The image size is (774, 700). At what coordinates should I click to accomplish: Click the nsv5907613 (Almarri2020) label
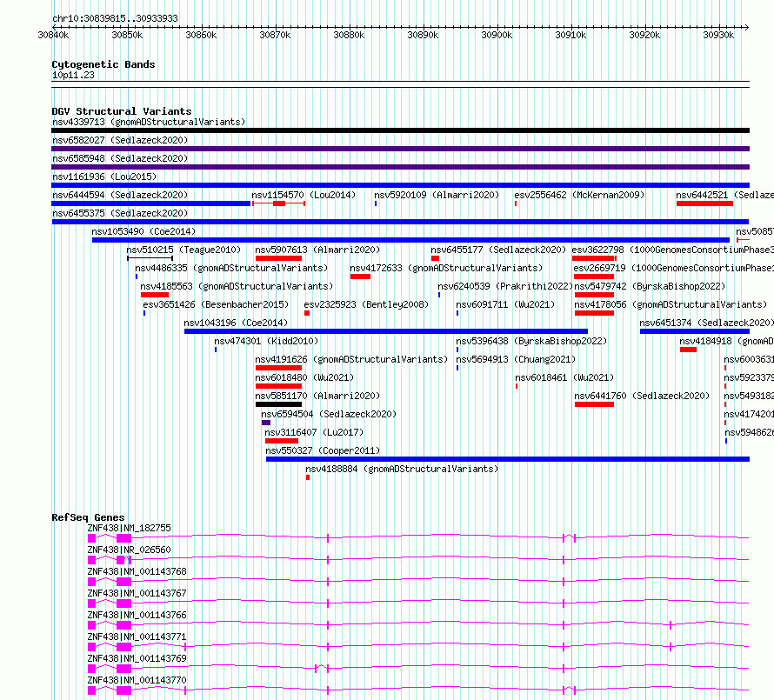[x=317, y=250]
